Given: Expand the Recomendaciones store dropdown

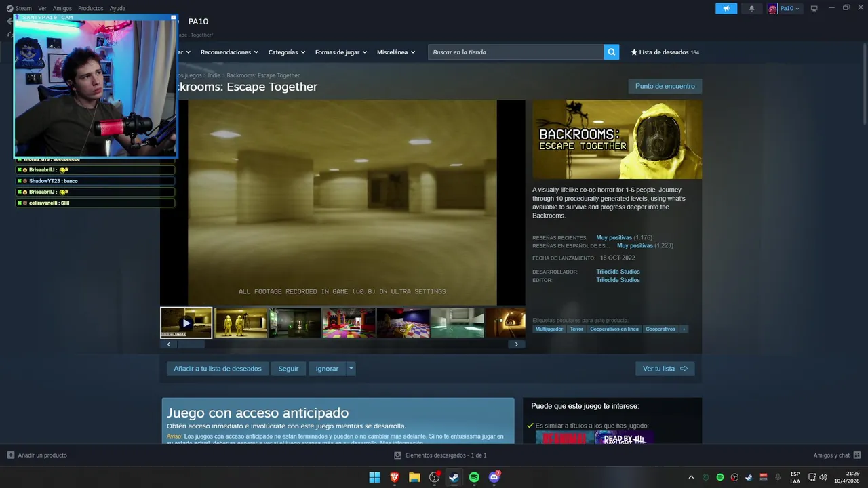Looking at the screenshot, I should [x=229, y=52].
